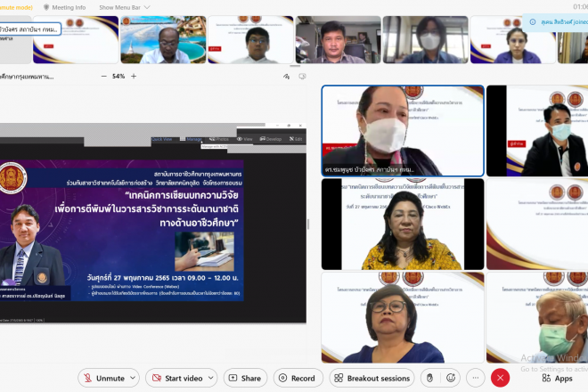Open the video options arrow beside Start video
This screenshot has width=588, height=392.
coord(211,378)
